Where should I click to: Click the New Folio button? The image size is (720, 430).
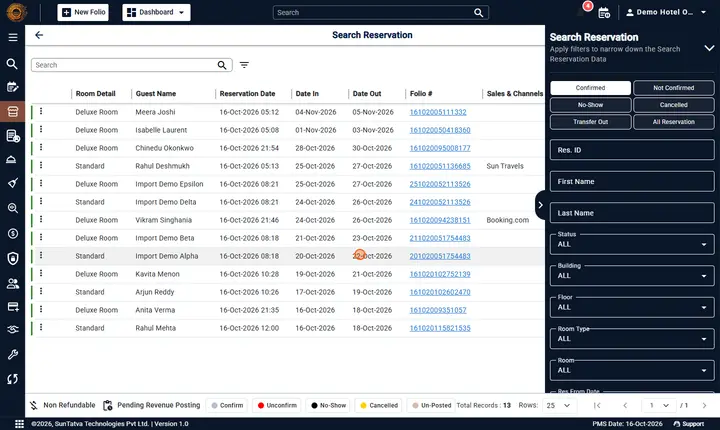(x=83, y=12)
